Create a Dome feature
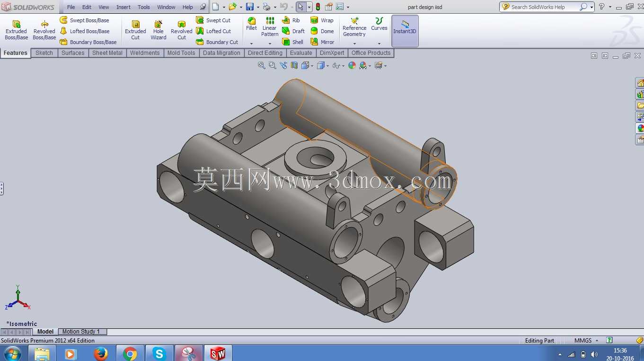Screen dimensions: 644x361 tap(322, 31)
